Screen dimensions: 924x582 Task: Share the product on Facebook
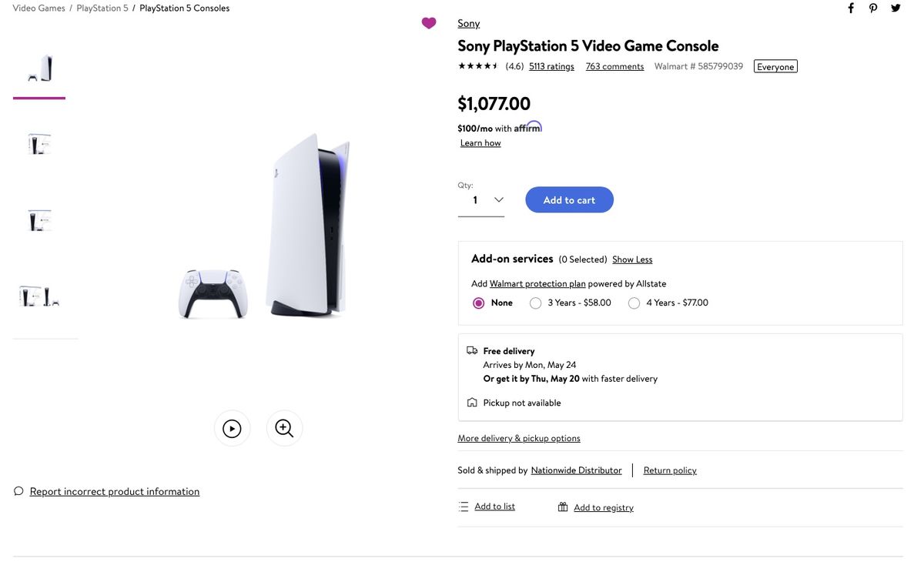(x=850, y=8)
